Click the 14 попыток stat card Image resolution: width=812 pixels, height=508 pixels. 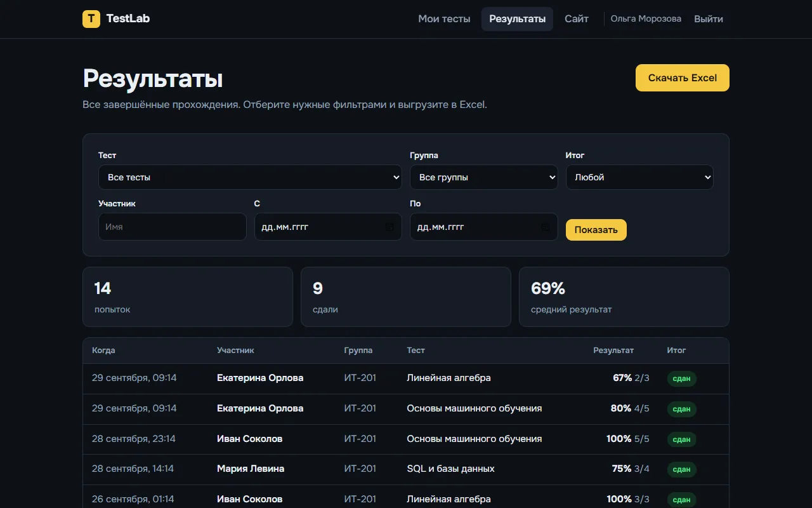(x=188, y=297)
